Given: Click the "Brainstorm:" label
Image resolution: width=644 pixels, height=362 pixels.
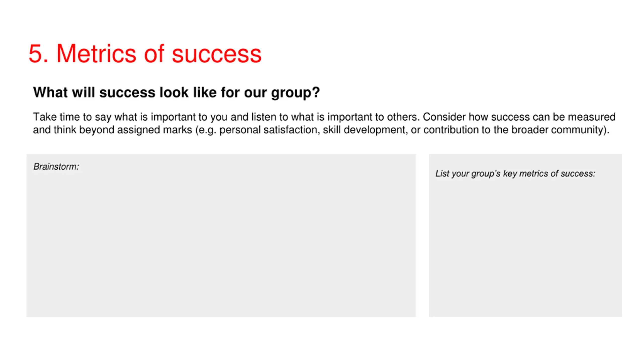Looking at the screenshot, I should pos(56,166).
